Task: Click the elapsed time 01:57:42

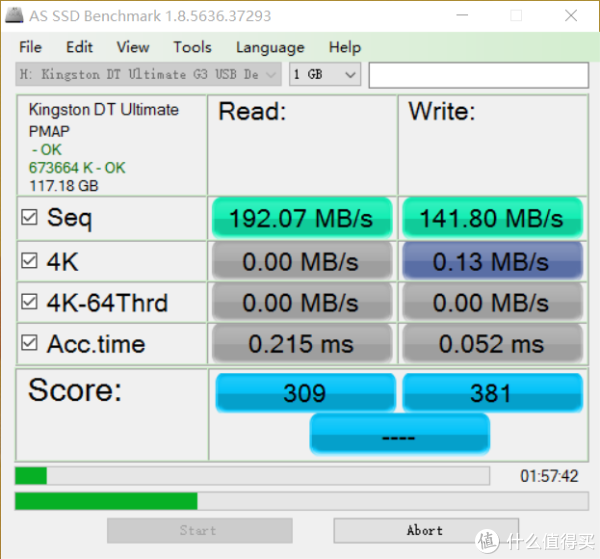Action: [x=549, y=476]
